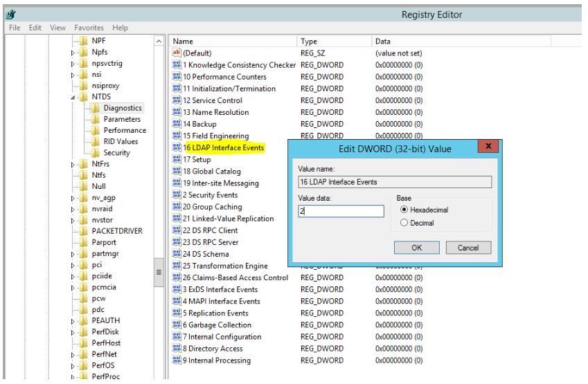This screenshot has height=384, width=588.
Task: Click the DWORD icon for 18 Global Catalog
Action: pos(176,171)
